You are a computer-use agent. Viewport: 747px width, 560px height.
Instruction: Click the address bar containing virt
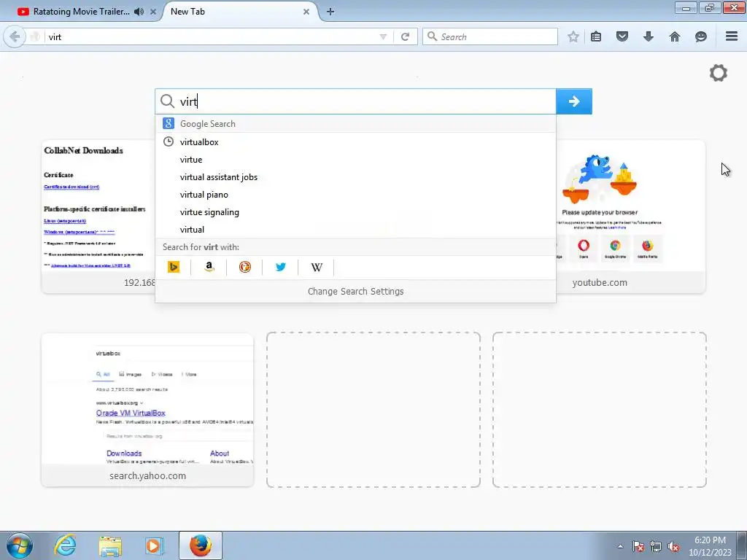tap(209, 36)
